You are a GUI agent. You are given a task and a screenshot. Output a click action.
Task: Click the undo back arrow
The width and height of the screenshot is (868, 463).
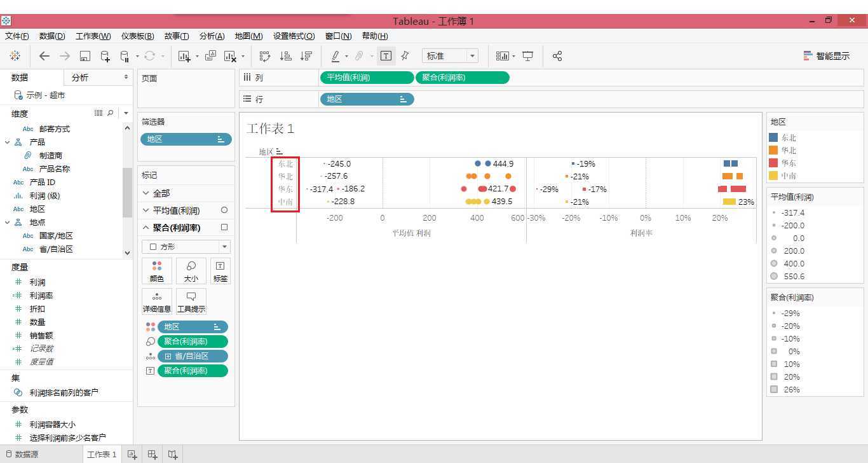(x=44, y=56)
